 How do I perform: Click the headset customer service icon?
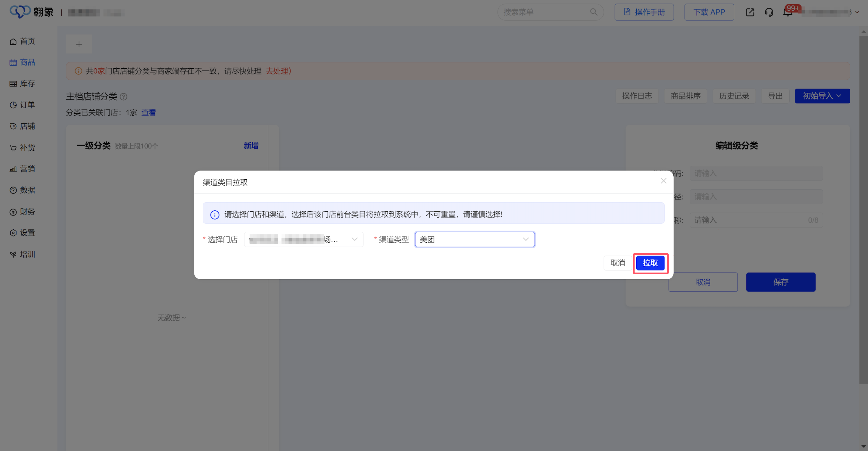coord(769,12)
